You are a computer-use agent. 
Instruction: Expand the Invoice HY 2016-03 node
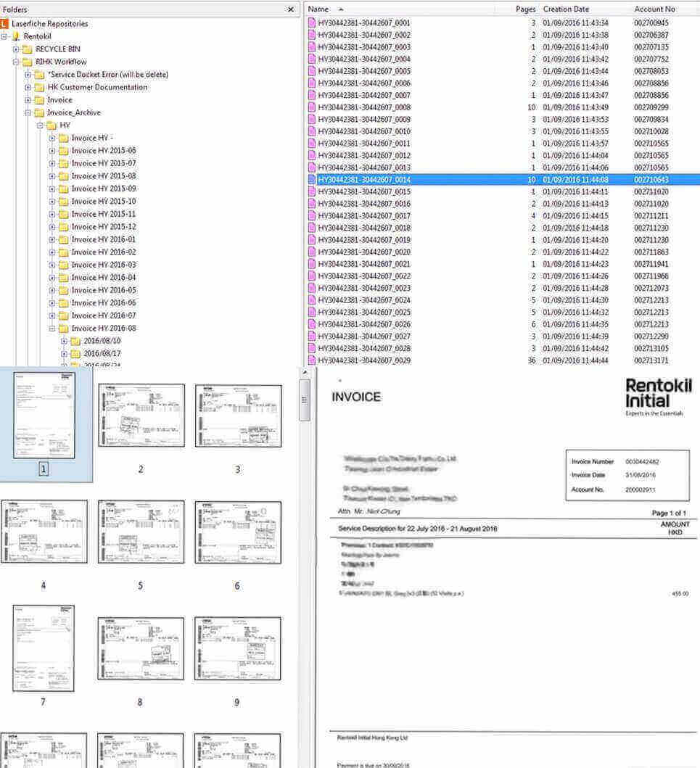pos(52,265)
